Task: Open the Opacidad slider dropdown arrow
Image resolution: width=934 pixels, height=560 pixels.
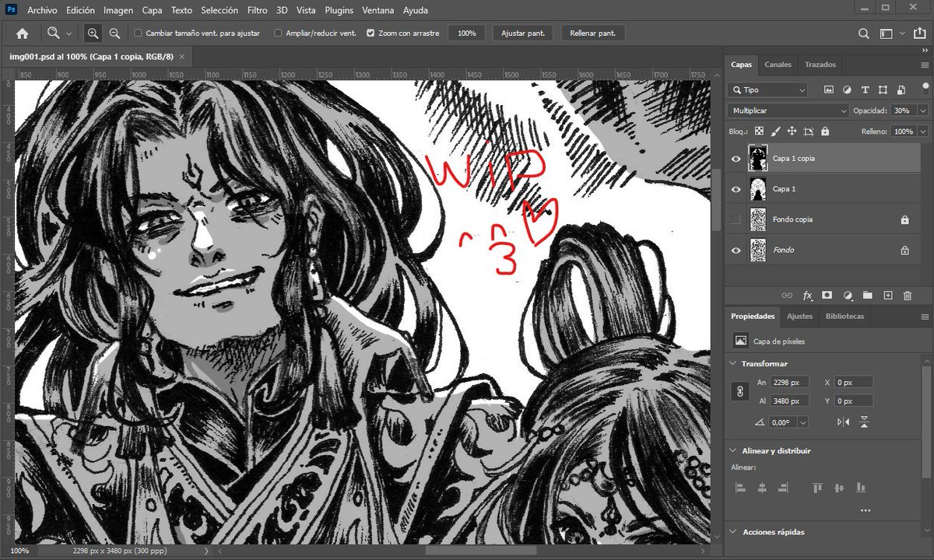Action: coord(922,111)
